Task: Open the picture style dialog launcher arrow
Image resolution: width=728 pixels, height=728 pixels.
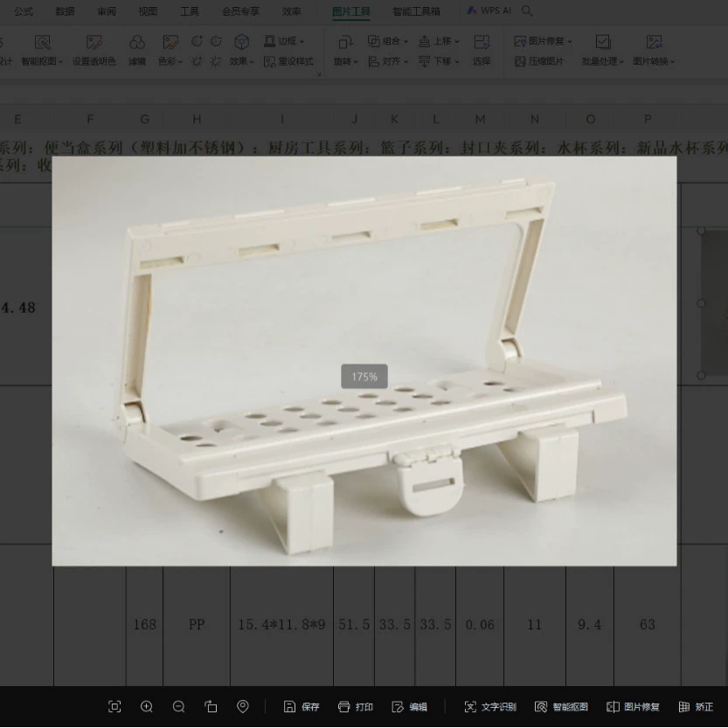Action: 319,73
